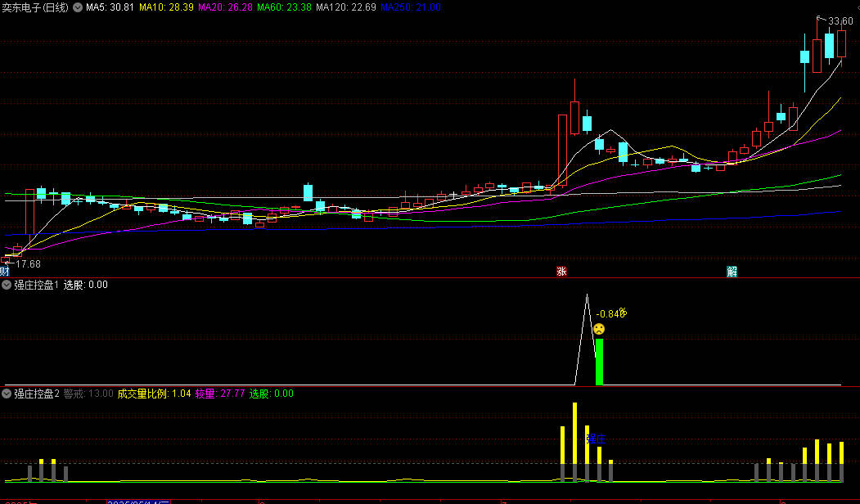860x504 pixels.
Task: Click the sad face signal icon
Action: tap(599, 329)
